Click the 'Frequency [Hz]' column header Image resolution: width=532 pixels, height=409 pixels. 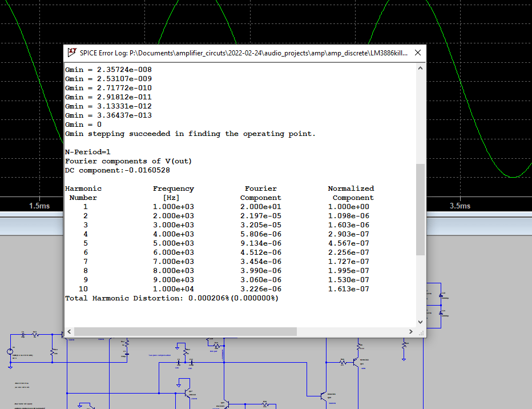[x=173, y=193]
